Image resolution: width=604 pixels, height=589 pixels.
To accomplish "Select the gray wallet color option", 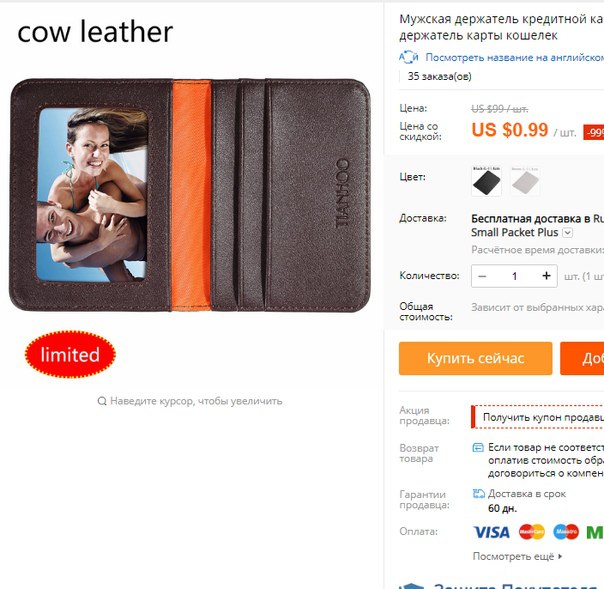I will point(525,181).
